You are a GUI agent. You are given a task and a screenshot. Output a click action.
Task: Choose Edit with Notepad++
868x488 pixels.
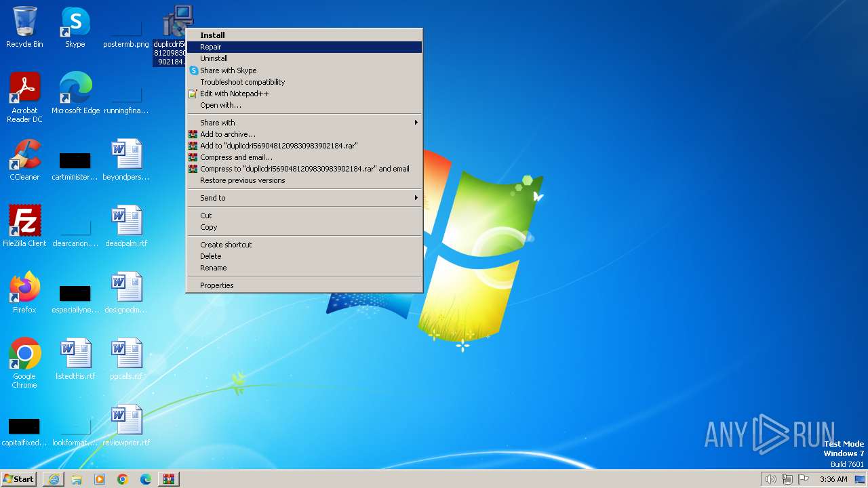304,94
